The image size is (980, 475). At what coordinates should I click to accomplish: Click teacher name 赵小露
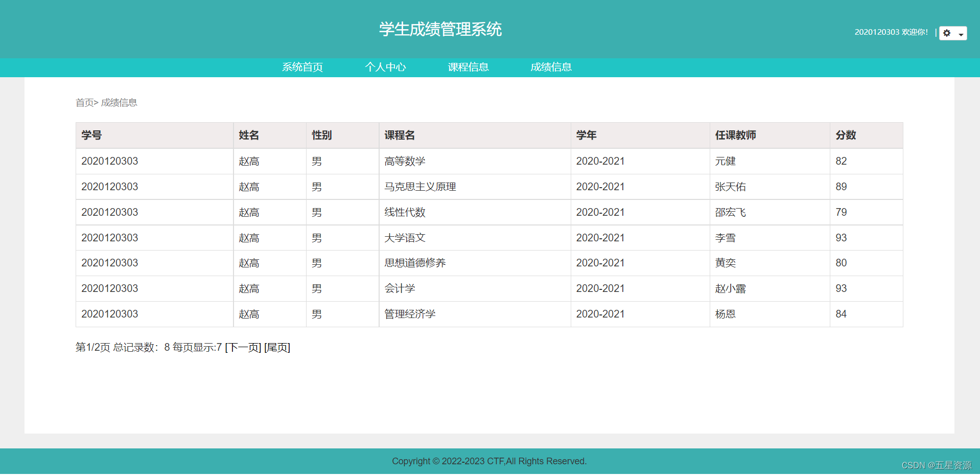pos(730,289)
